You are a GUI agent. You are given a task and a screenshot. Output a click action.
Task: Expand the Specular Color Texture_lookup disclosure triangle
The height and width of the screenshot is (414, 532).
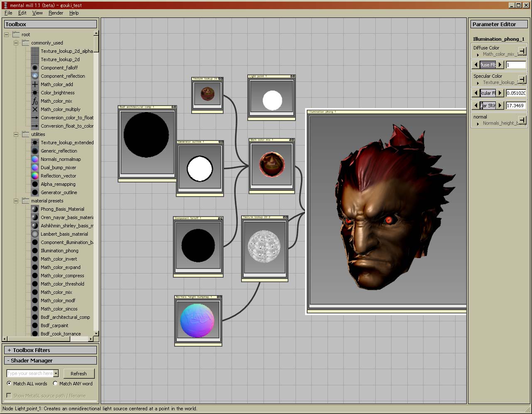click(478, 83)
